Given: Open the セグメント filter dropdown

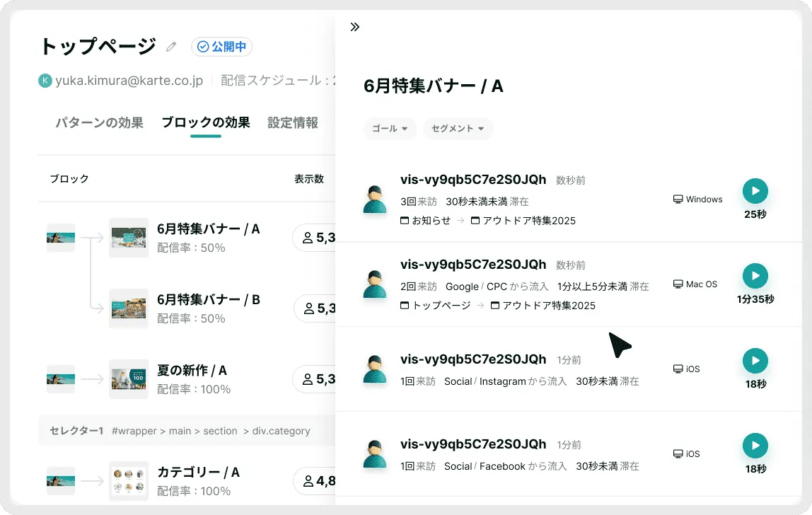Looking at the screenshot, I should click(x=458, y=129).
